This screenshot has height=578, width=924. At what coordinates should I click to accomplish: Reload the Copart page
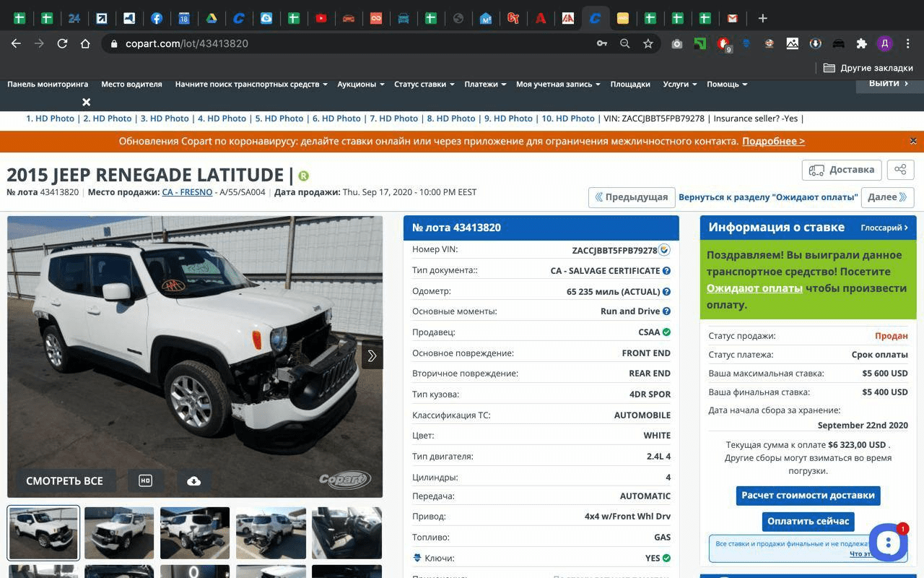click(x=62, y=43)
